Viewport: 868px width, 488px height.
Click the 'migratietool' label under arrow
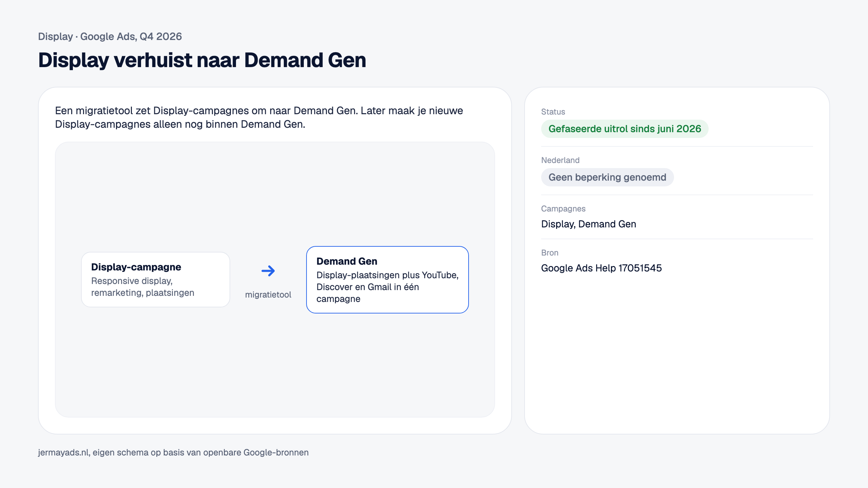click(x=268, y=294)
